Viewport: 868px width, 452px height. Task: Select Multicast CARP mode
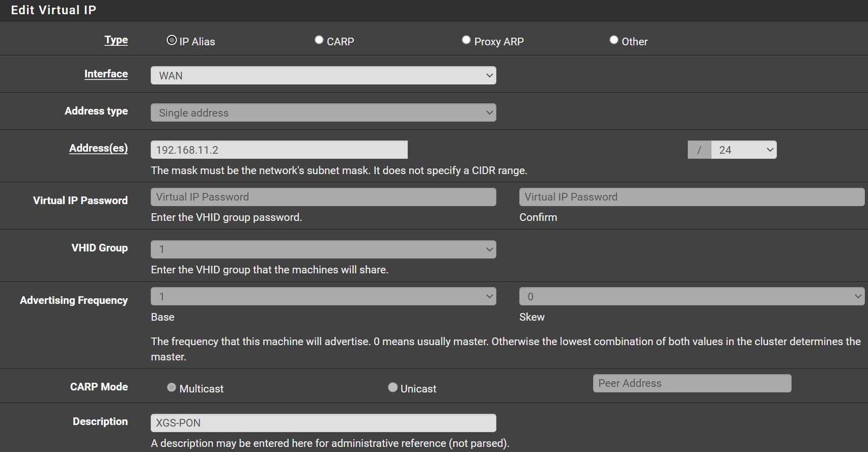click(172, 387)
